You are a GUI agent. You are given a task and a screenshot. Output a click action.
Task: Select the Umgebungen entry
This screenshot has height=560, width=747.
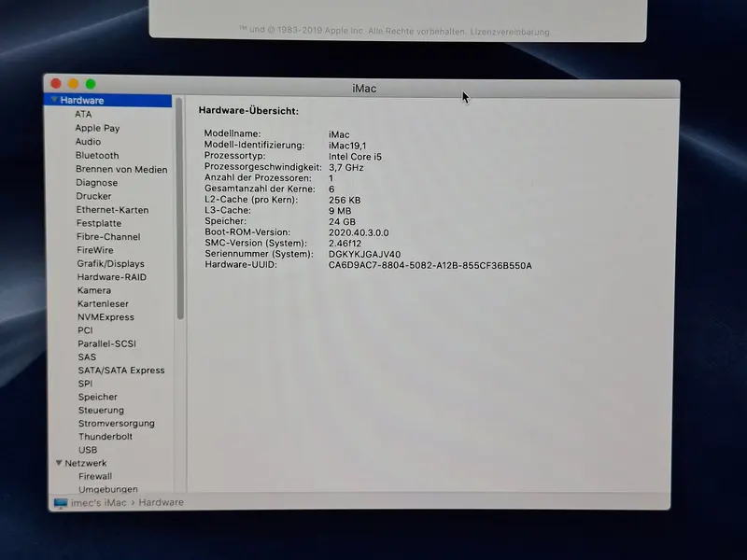(108, 489)
